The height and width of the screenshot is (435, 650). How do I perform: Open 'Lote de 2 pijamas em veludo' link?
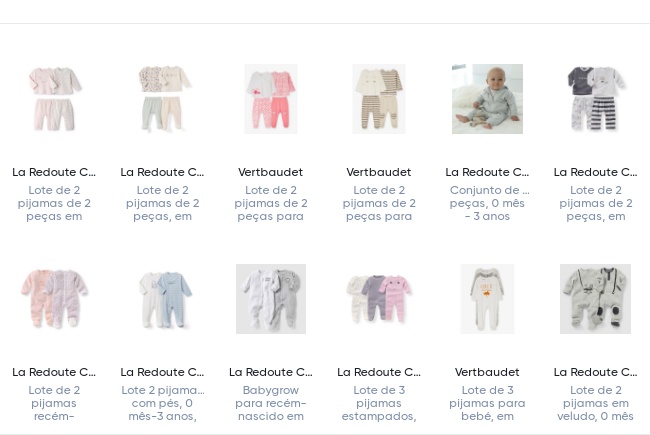coord(595,403)
